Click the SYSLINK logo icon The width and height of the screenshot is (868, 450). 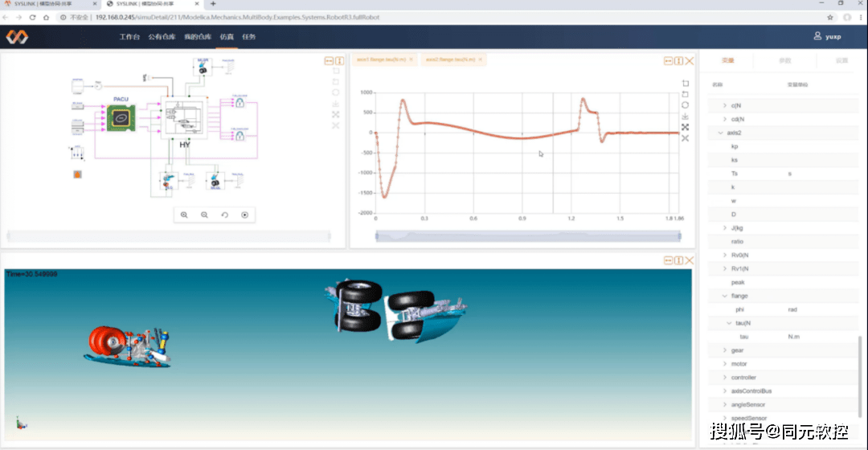pyautogui.click(x=17, y=37)
